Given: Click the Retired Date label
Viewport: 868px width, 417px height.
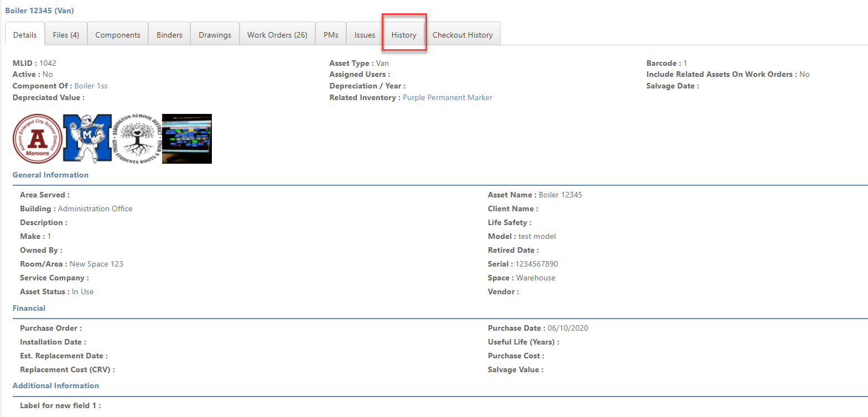Looking at the screenshot, I should tap(513, 250).
